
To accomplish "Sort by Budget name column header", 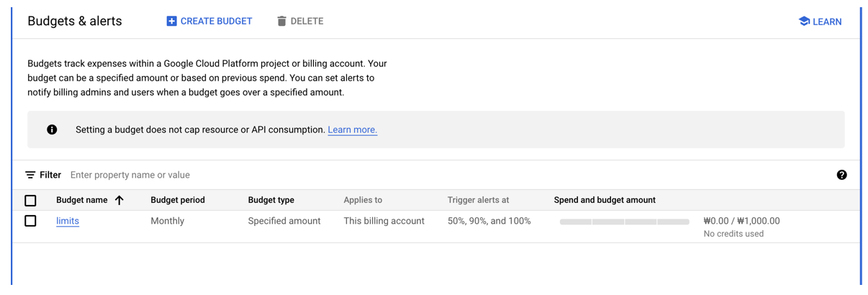I will (x=82, y=200).
